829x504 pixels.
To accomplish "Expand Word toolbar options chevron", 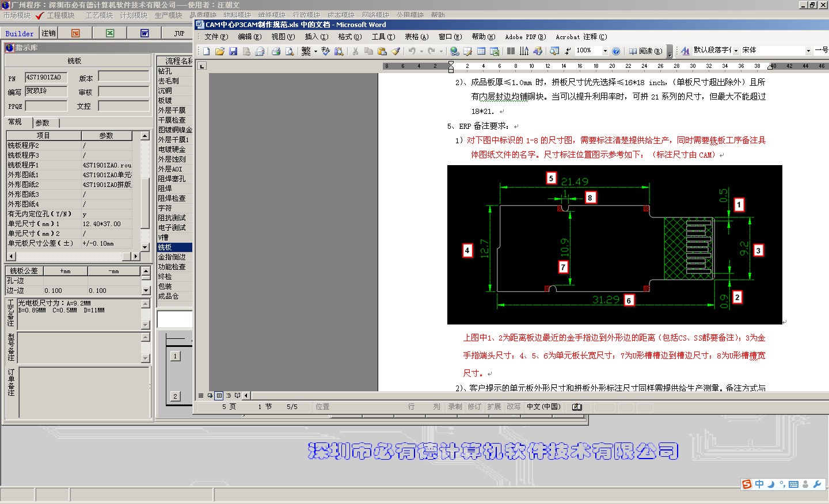I will tap(670, 52).
